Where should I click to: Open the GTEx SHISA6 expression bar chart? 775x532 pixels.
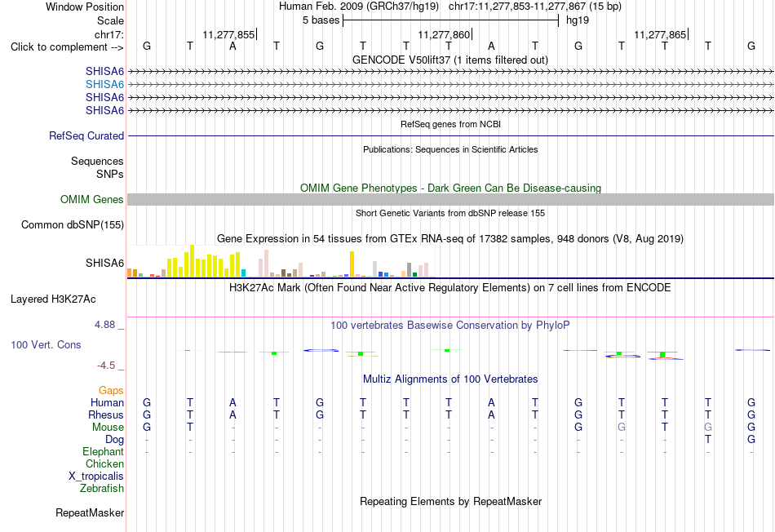point(281,262)
